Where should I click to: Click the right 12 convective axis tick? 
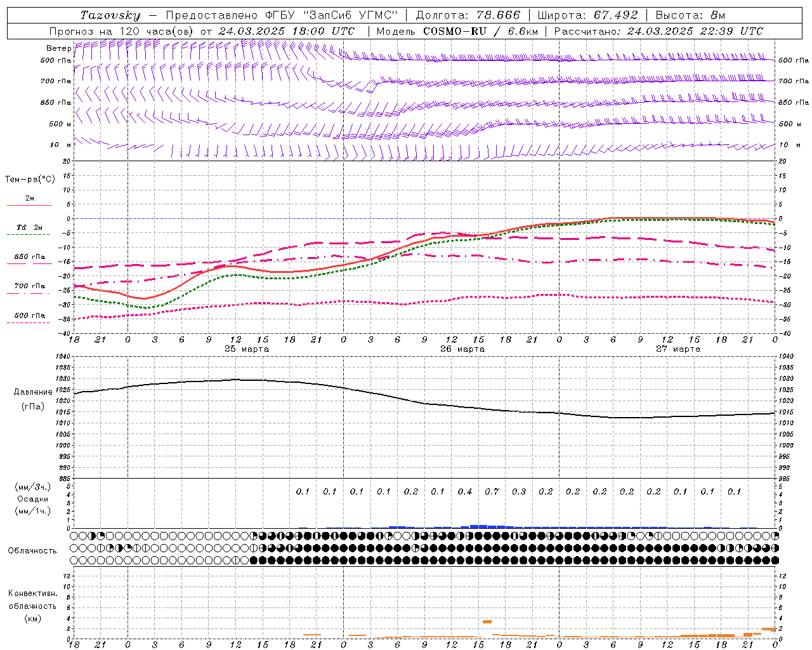[x=783, y=576]
